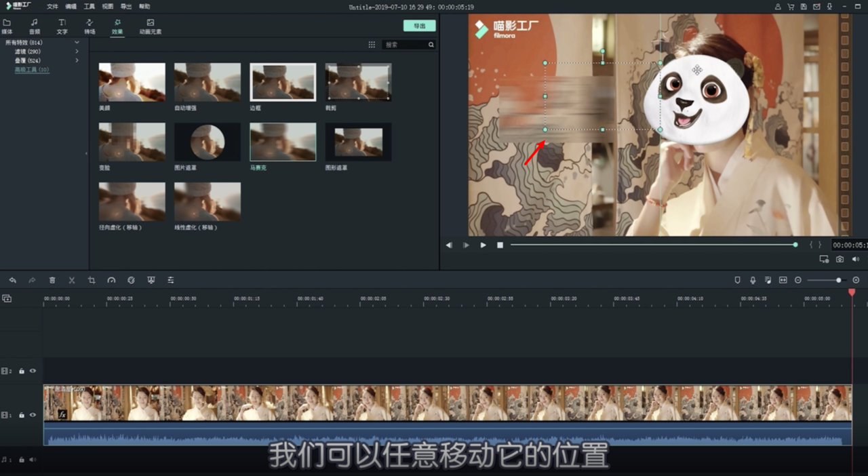Switch to the 音频 tab
The height and width of the screenshot is (476, 868).
point(34,26)
